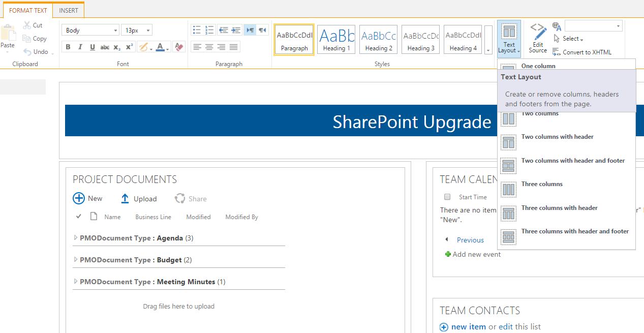The height and width of the screenshot is (333, 644).
Task: Click the Copy icon in Clipboard group
Action: tap(27, 38)
